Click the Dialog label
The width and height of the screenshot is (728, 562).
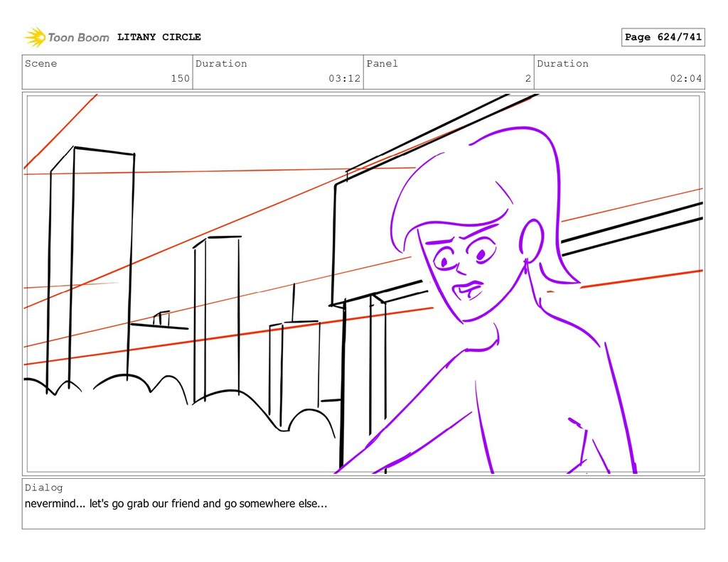[43, 487]
